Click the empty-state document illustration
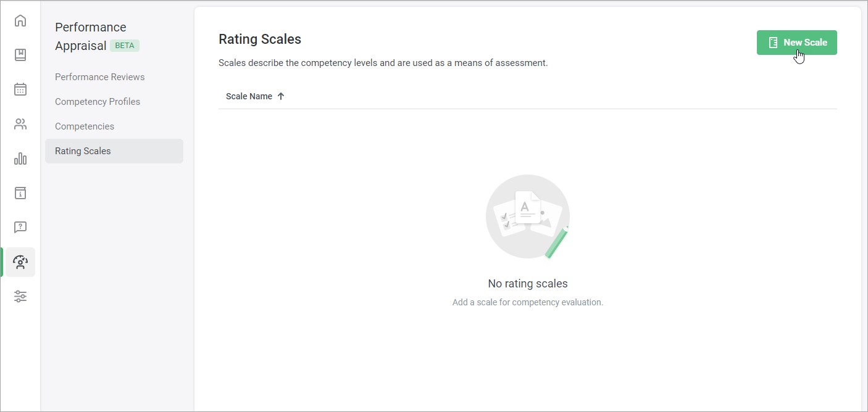Screen dimensions: 868x412 click(x=528, y=216)
